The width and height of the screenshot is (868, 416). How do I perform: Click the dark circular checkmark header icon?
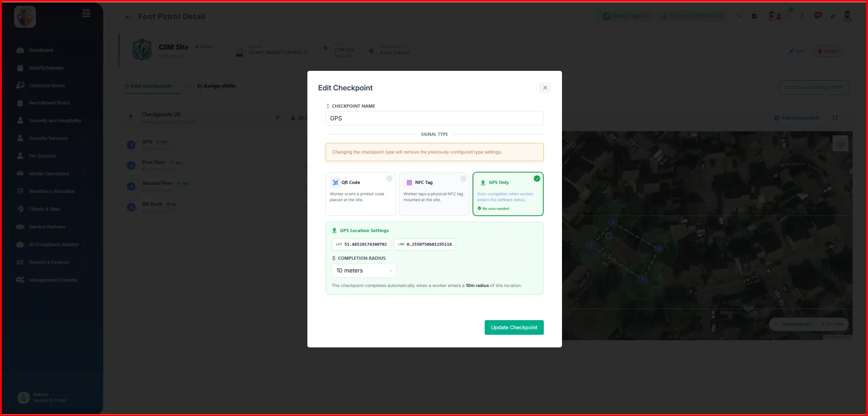754,16
